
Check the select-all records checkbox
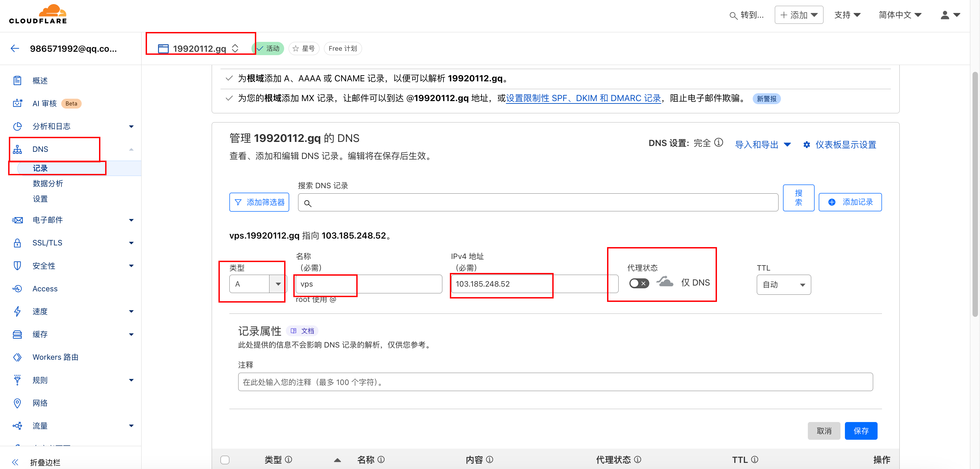point(225,460)
